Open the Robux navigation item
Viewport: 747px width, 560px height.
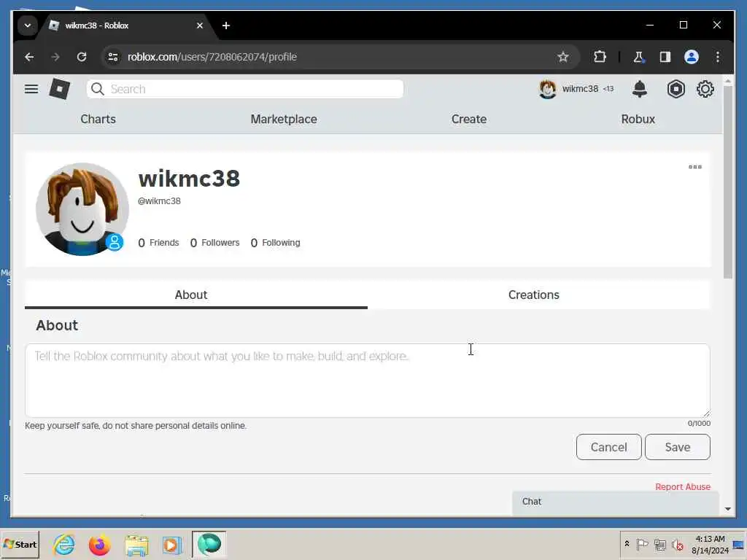[x=638, y=119]
